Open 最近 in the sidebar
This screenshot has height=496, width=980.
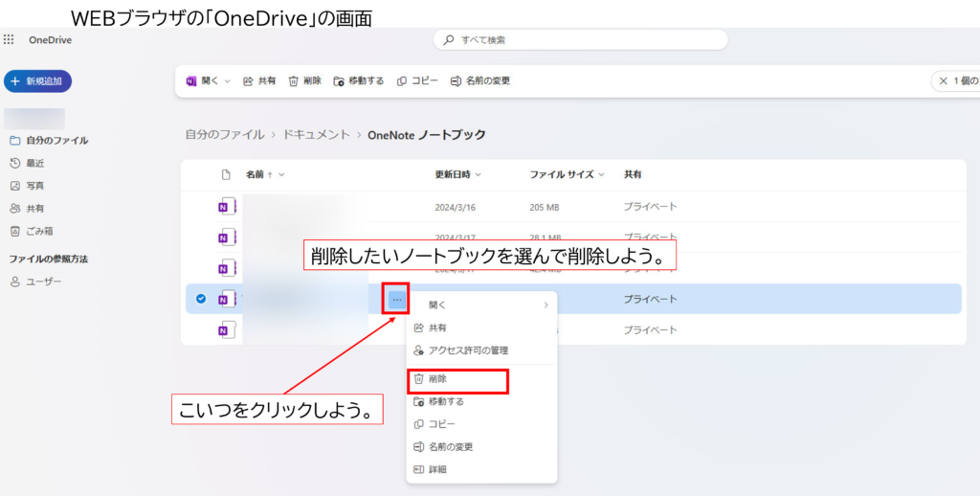coord(28,163)
